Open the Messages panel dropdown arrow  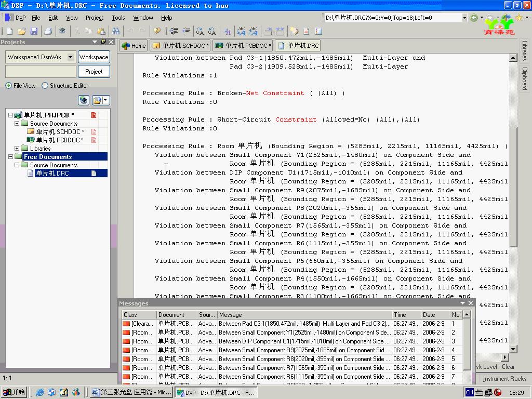[462, 303]
